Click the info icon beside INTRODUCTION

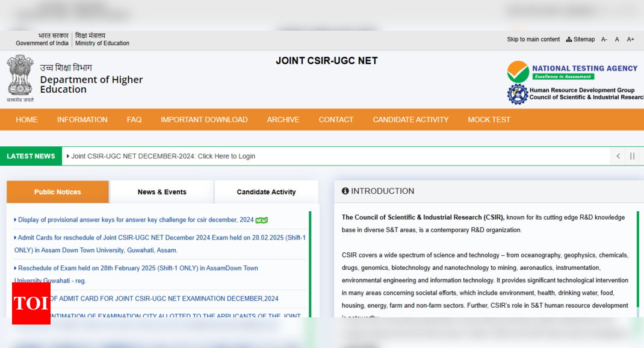point(345,191)
